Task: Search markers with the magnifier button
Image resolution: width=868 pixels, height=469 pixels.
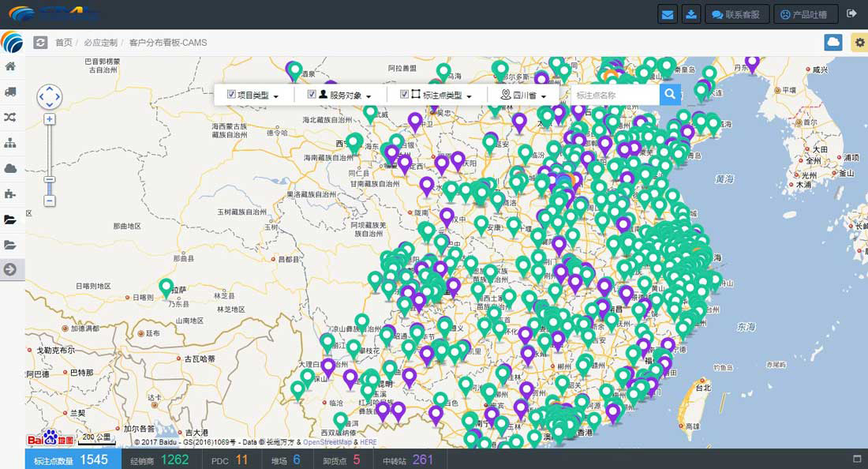Action: tap(670, 94)
